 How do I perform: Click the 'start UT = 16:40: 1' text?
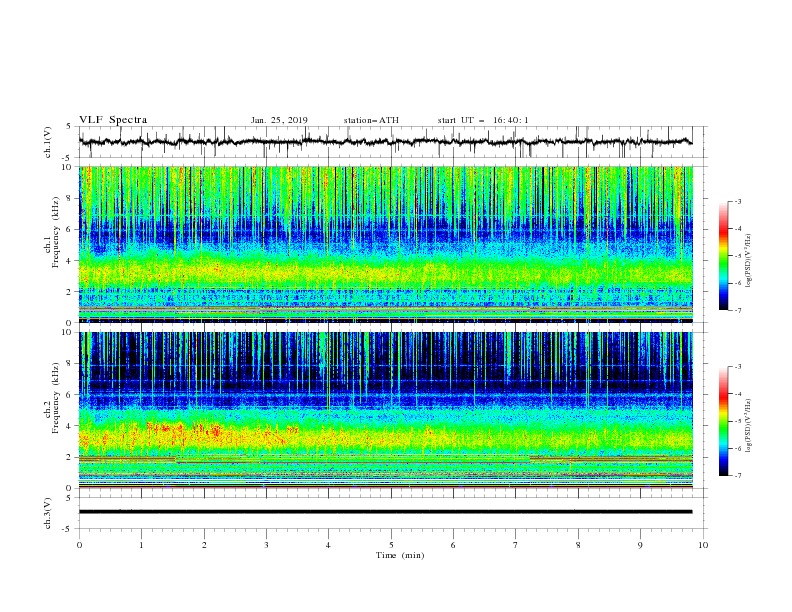pyautogui.click(x=483, y=120)
